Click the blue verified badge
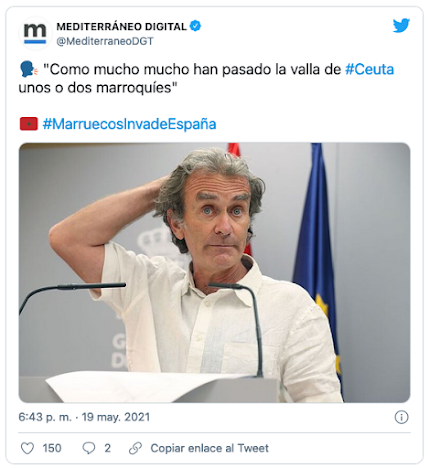 click(x=195, y=26)
